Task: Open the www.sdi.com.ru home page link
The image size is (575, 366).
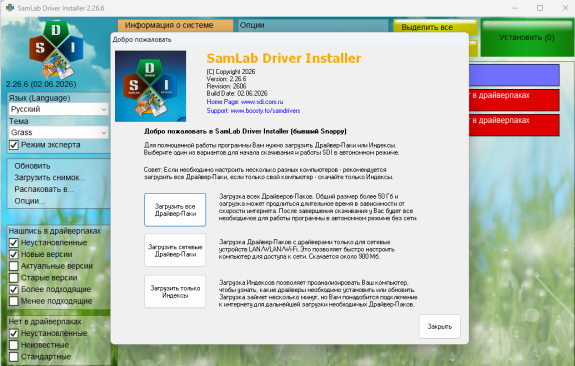Action: 262,102
